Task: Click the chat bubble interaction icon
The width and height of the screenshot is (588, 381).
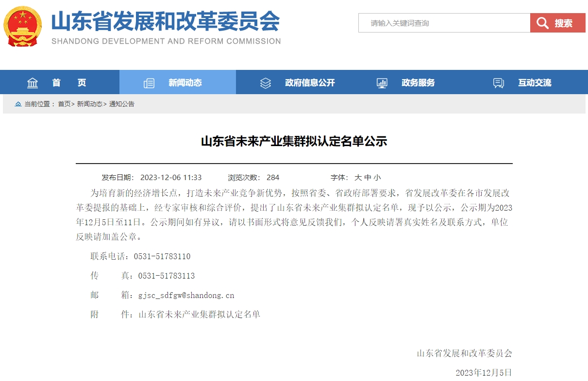Action: click(x=499, y=83)
